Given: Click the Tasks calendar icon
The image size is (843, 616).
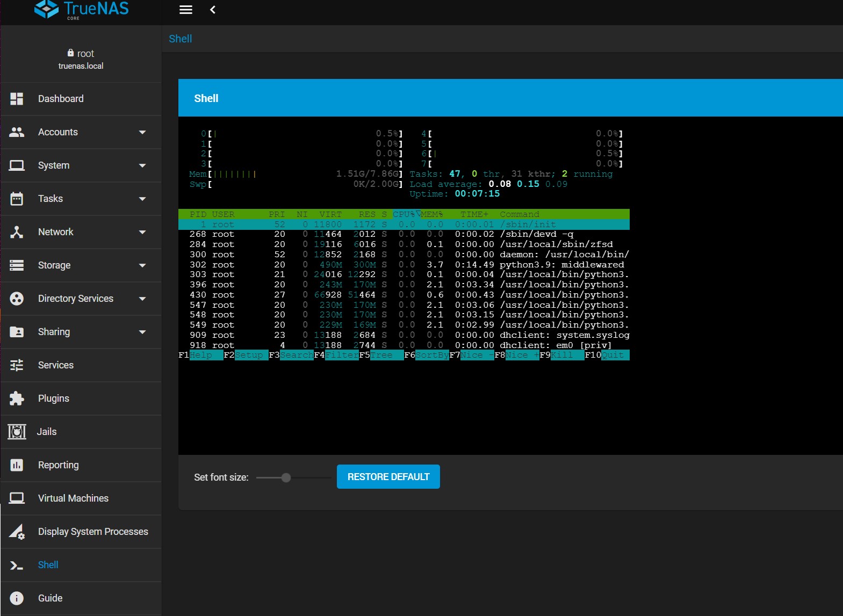Looking at the screenshot, I should [17, 199].
